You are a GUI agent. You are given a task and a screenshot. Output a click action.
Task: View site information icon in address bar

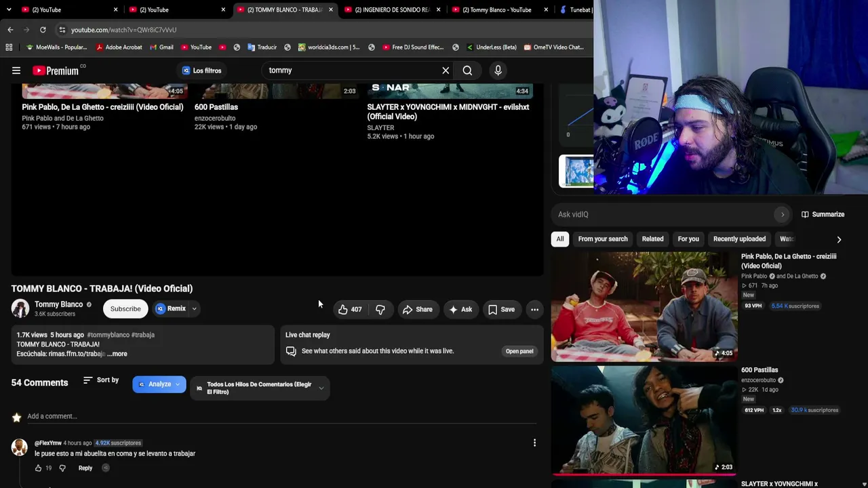coord(62,30)
